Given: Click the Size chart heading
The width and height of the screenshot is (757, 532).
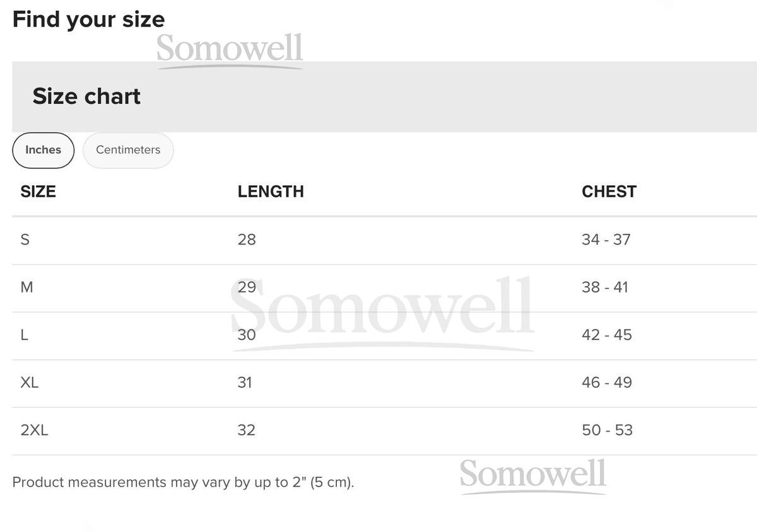Looking at the screenshot, I should 86,96.
